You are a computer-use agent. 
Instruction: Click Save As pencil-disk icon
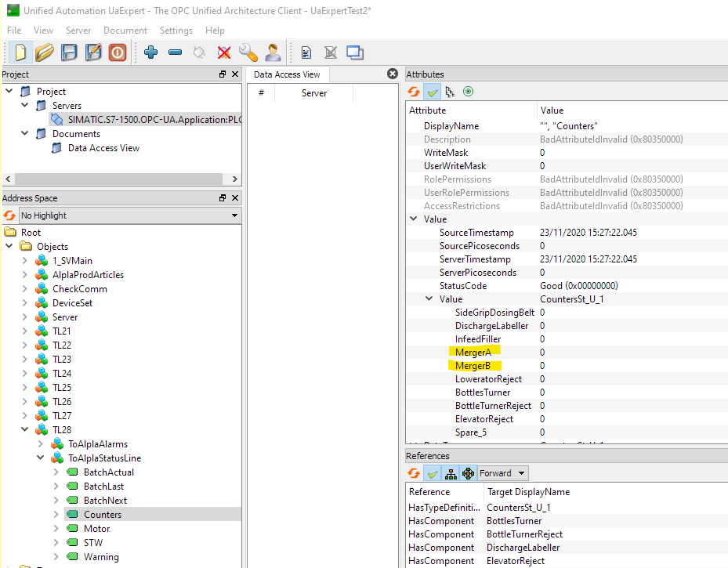tap(93, 52)
